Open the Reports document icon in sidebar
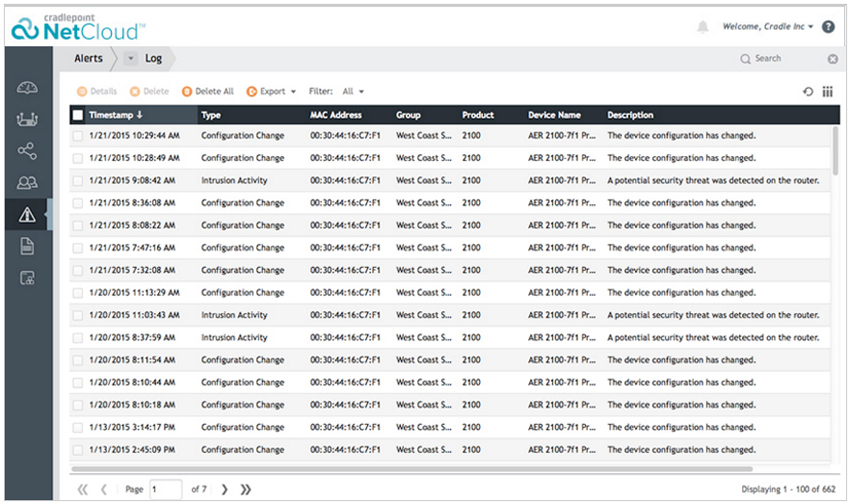The image size is (850, 504). click(x=27, y=246)
